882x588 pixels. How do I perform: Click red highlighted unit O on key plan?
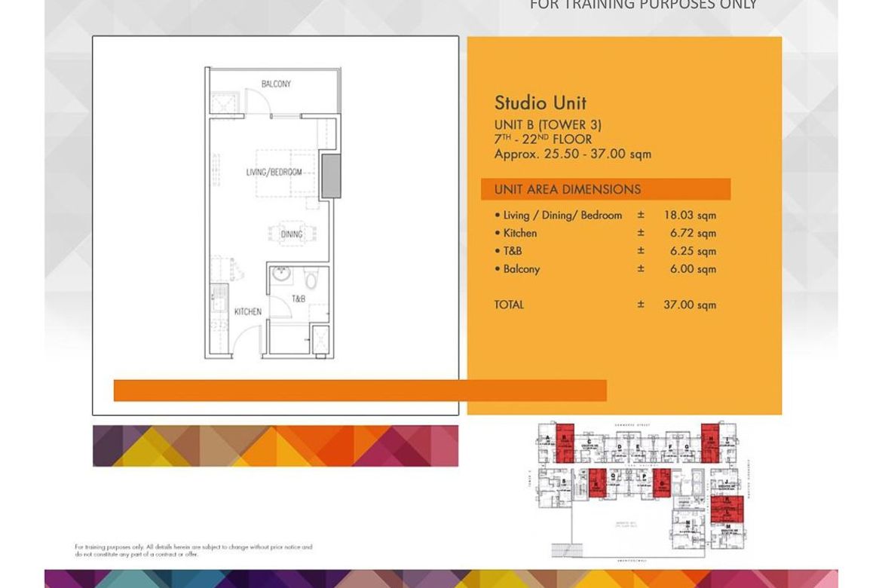662,482
